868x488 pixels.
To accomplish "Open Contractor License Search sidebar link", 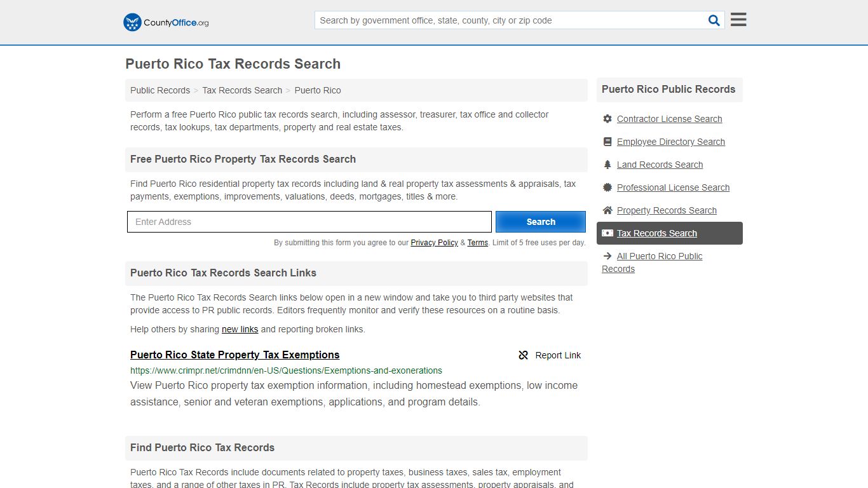I will pyautogui.click(x=669, y=119).
